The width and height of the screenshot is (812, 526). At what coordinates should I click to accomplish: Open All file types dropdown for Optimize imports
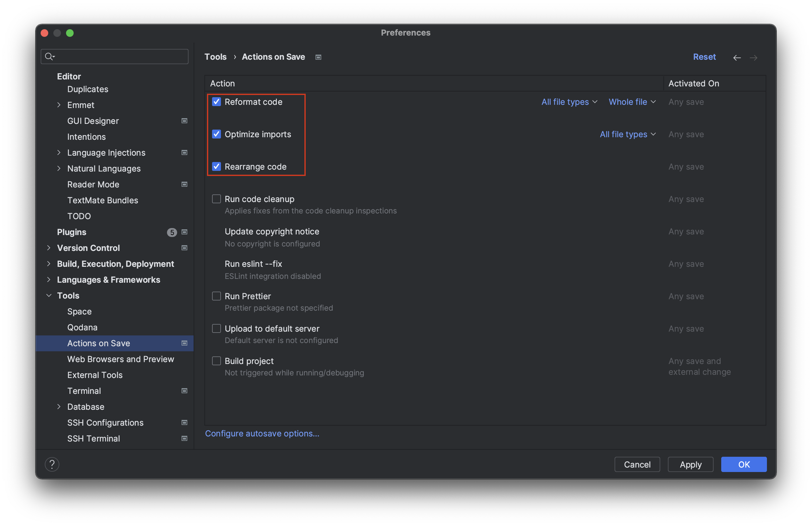pos(628,134)
